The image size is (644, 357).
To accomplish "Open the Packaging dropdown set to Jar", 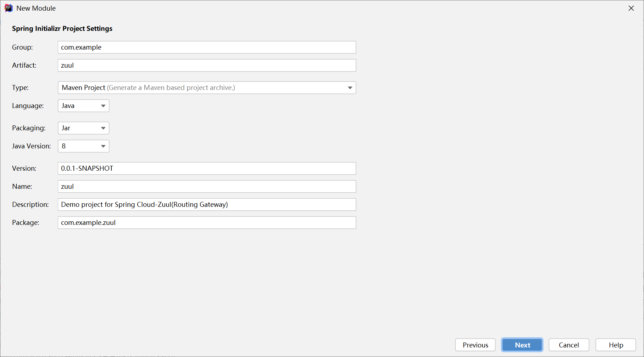I will tap(83, 128).
